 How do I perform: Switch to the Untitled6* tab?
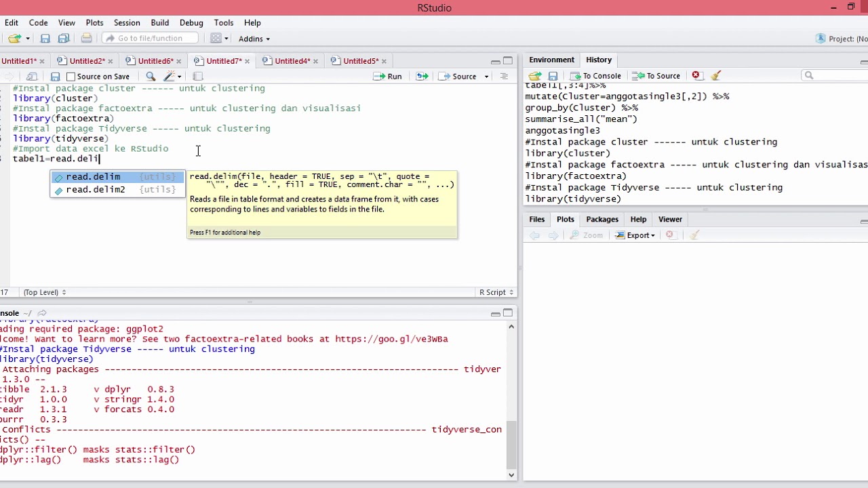pyautogui.click(x=155, y=61)
